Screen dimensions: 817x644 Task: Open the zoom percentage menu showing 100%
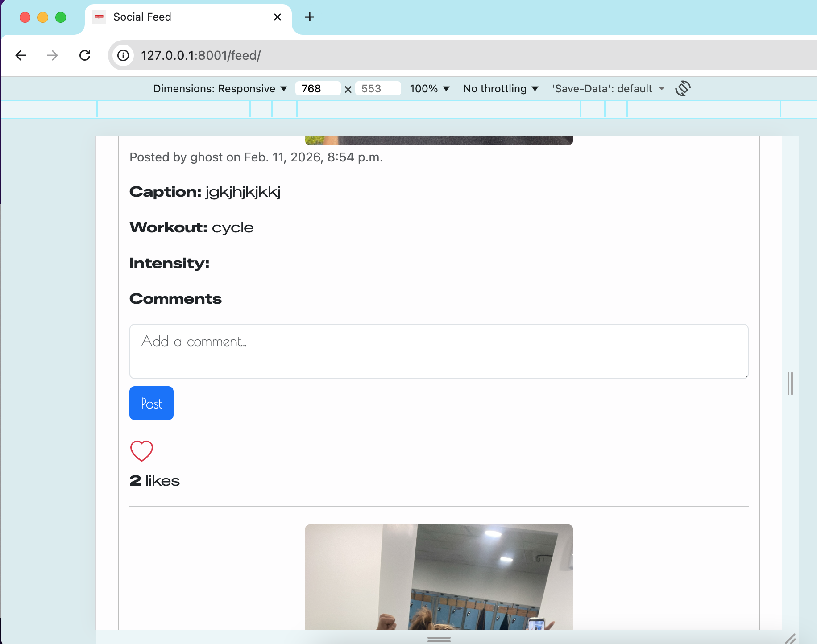(429, 88)
